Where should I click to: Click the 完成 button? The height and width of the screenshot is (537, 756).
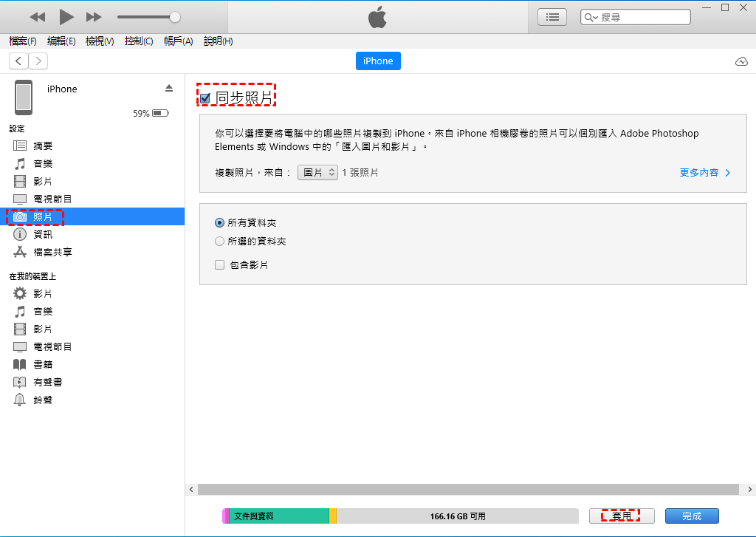click(691, 516)
